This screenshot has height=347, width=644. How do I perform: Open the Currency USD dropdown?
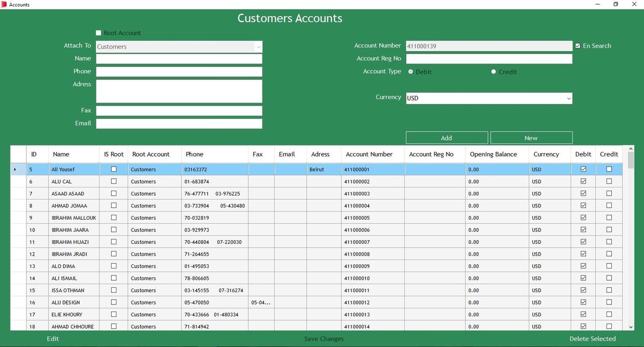568,98
